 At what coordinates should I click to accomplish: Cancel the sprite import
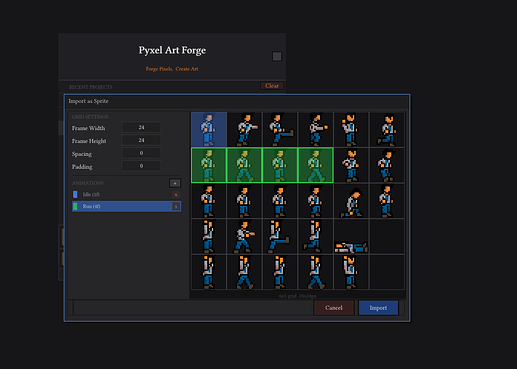334,308
